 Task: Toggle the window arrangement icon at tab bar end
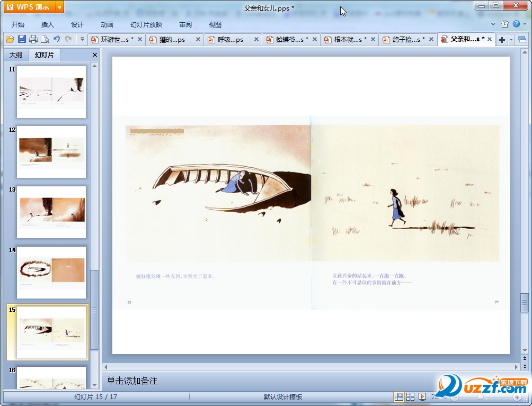click(x=522, y=40)
